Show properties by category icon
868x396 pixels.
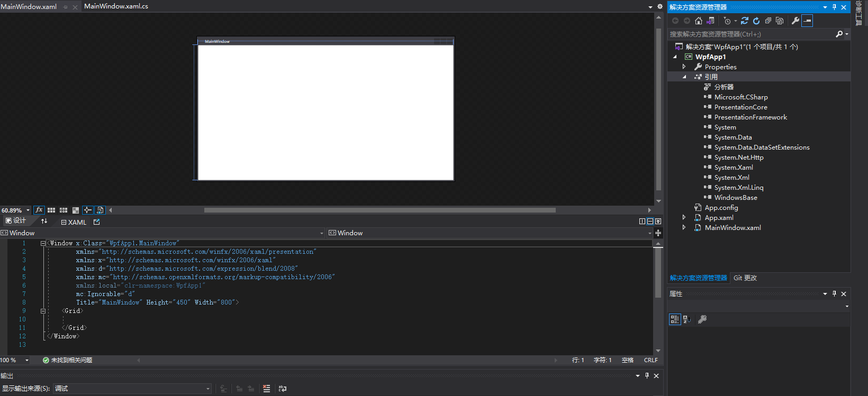tap(675, 319)
